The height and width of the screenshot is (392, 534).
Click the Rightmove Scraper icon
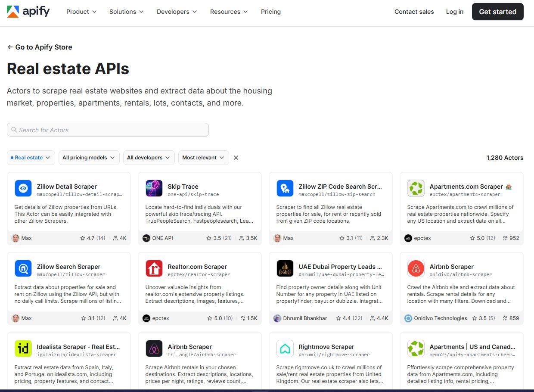click(285, 348)
